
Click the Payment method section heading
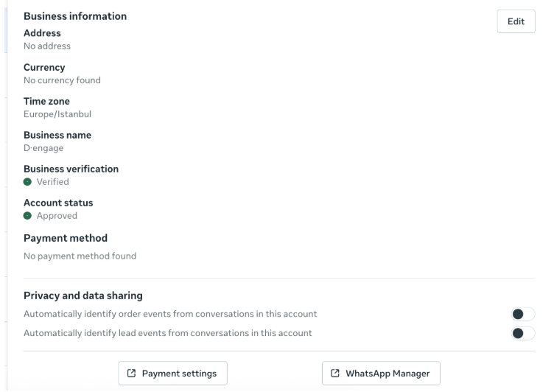66,238
